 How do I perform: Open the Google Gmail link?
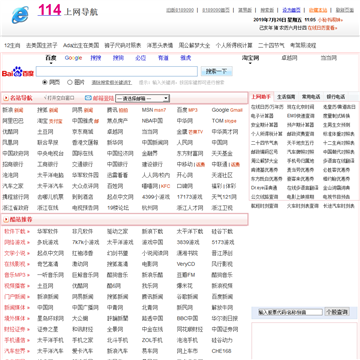click(227, 110)
